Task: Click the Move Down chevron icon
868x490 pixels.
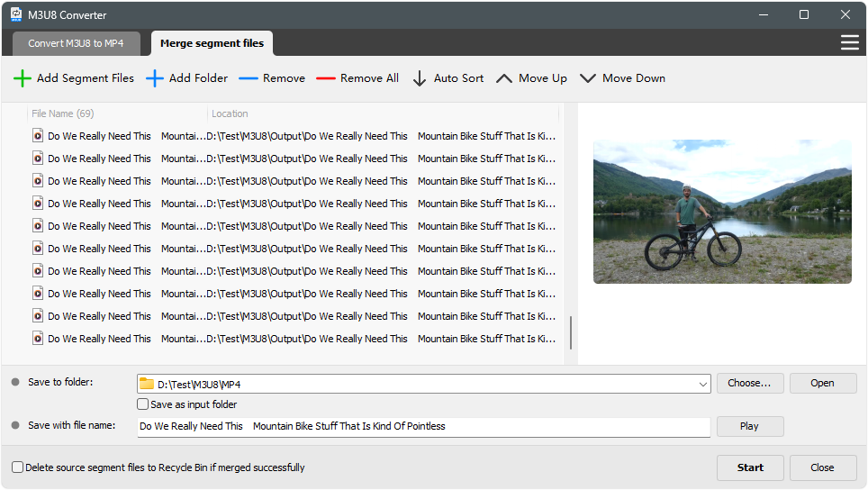Action: pos(588,78)
